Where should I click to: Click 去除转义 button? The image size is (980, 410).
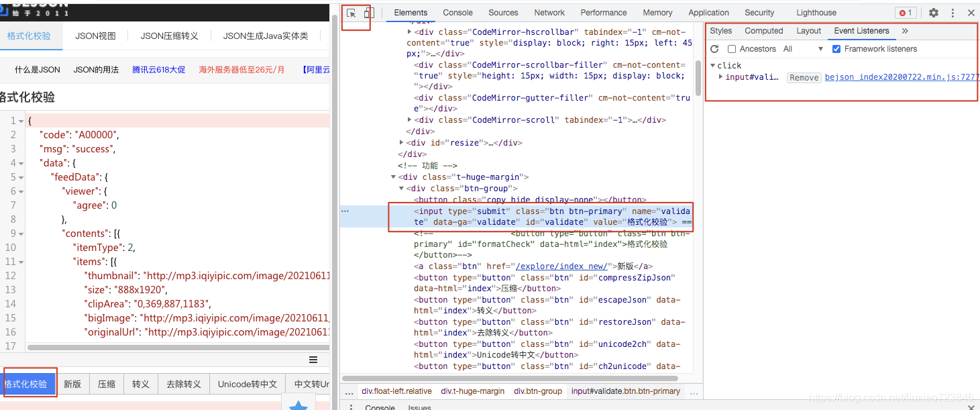(x=184, y=384)
